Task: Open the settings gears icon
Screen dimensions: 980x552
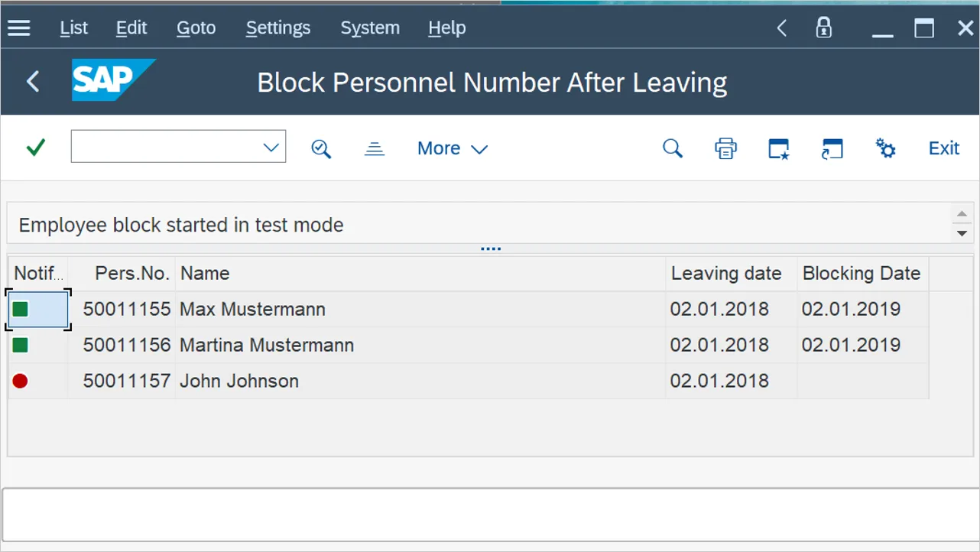Action: (885, 148)
